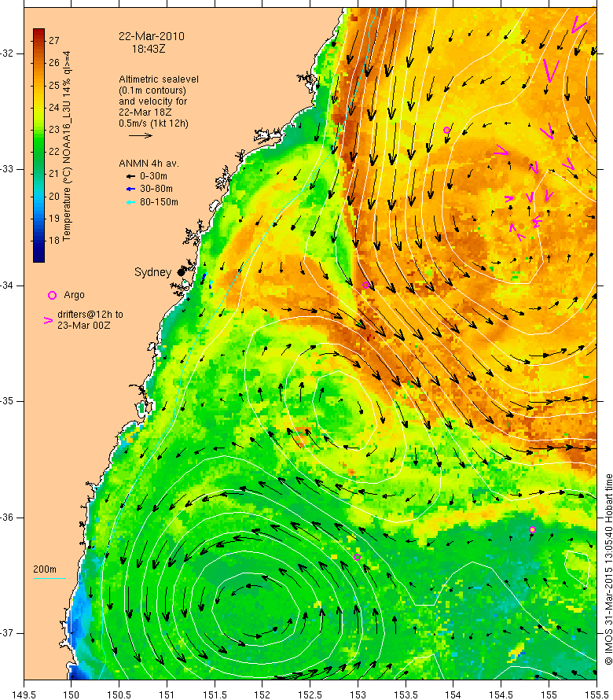This screenshot has height=700, width=613.
Task: Click the temperature axis label on the colorbar
Action: (67, 146)
